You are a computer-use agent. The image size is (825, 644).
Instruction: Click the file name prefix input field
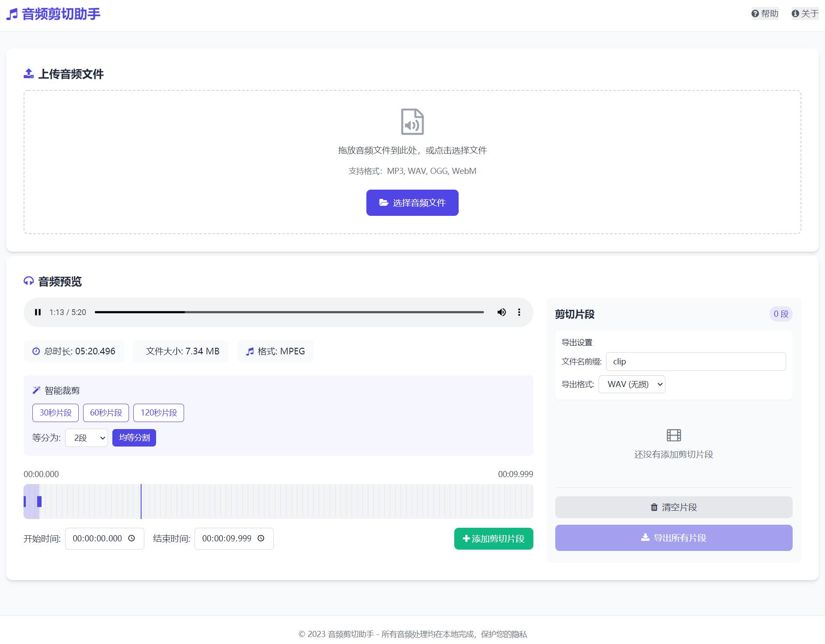point(696,362)
